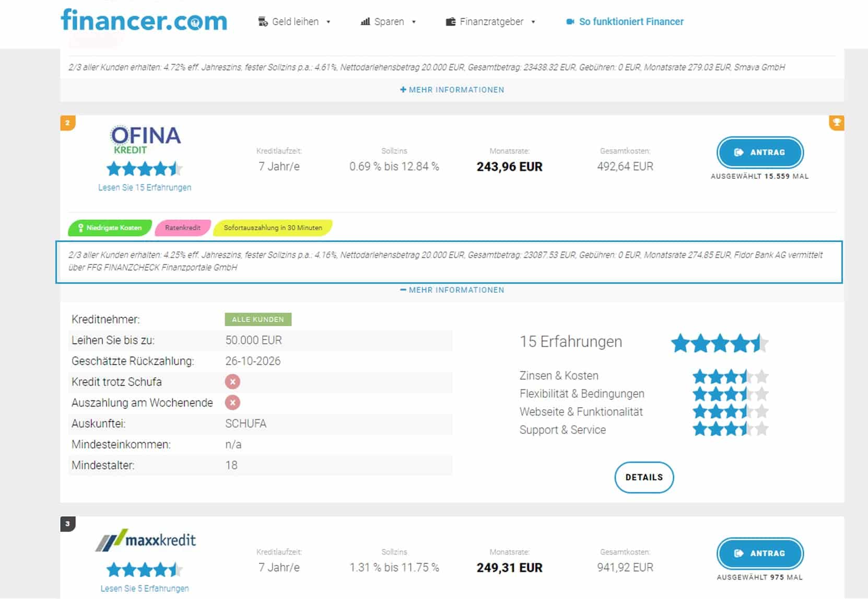This screenshot has width=868, height=599.
Task: Click maxxkredit star rating under the logo
Action: point(145,570)
